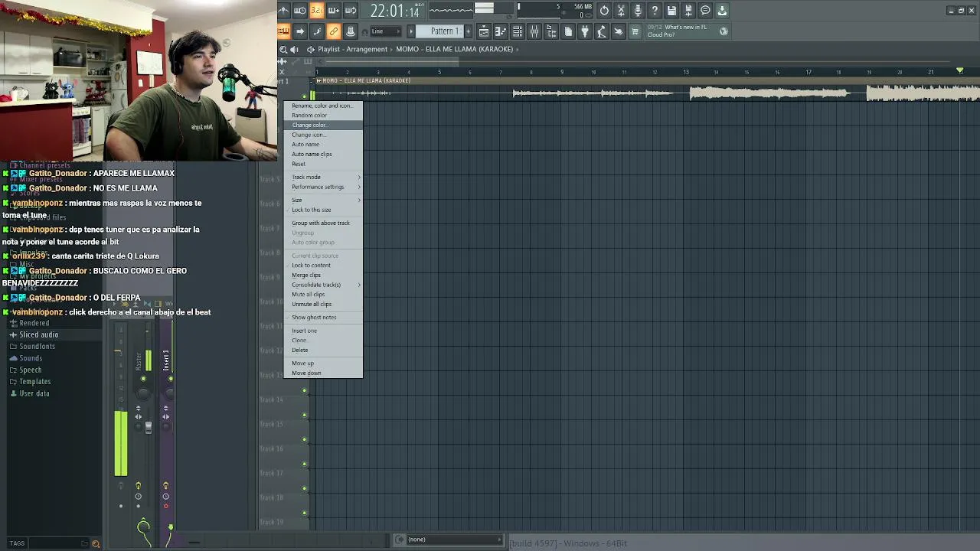Image resolution: width=980 pixels, height=551 pixels.
Task: Open Sliced audio browser folder
Action: pos(38,334)
